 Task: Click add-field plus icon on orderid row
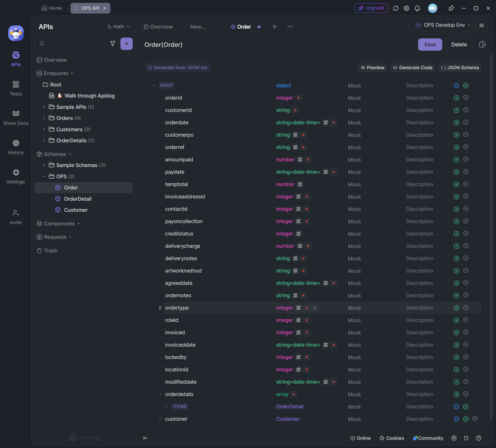456,98
